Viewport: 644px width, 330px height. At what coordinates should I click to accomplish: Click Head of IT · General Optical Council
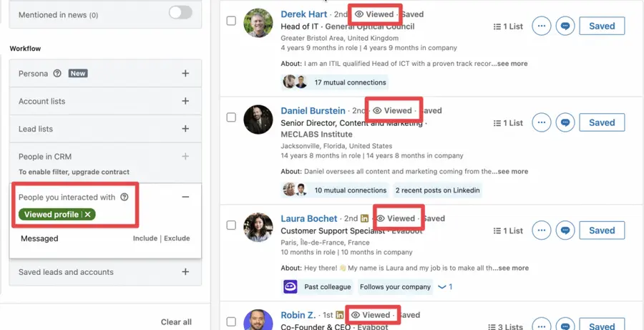(x=348, y=26)
